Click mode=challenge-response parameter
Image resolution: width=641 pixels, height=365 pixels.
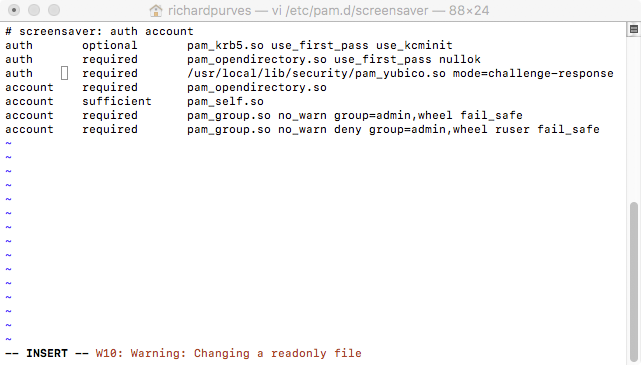pyautogui.click(x=533, y=74)
